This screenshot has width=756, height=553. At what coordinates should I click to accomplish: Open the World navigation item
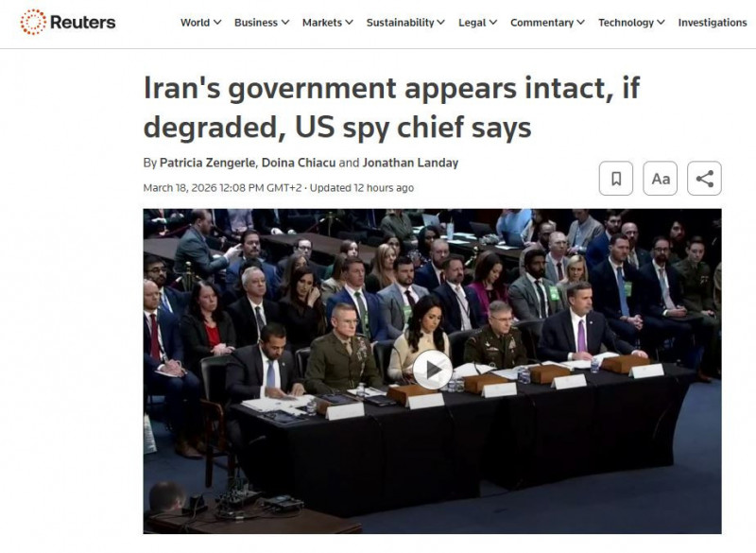[195, 22]
